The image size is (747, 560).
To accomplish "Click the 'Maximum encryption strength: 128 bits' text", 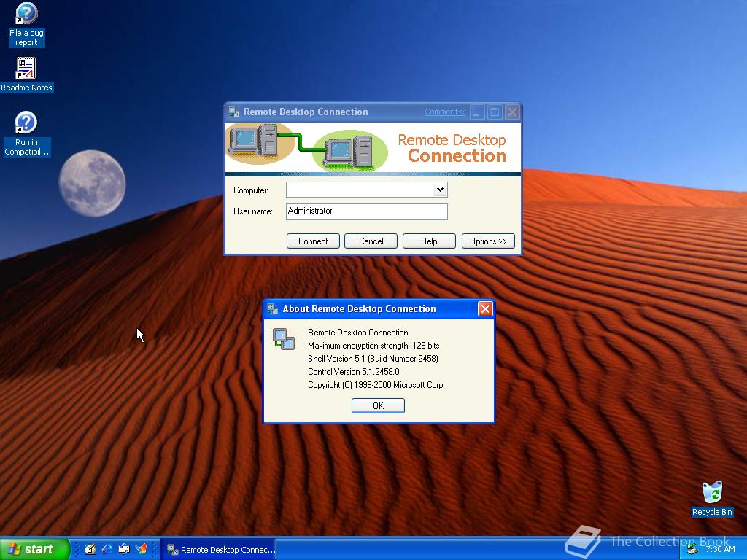I will (x=373, y=346).
